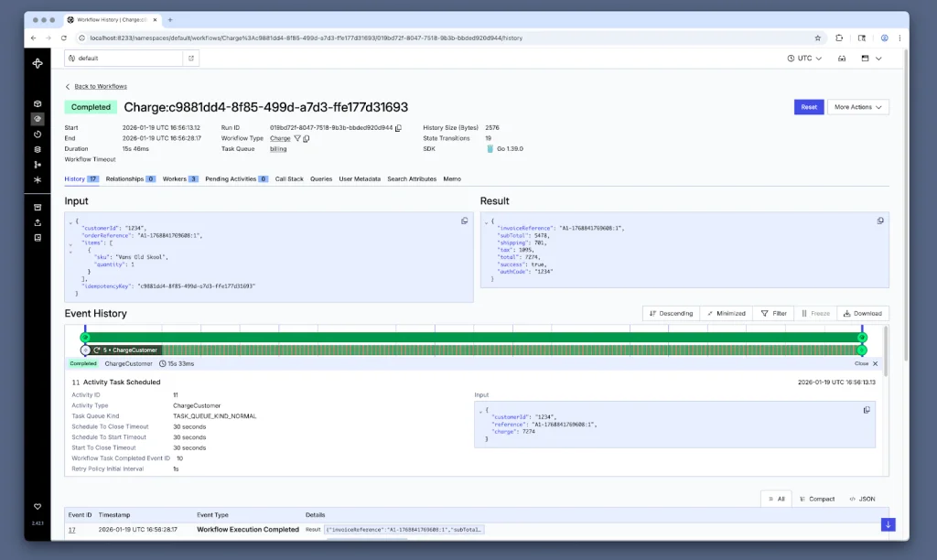Click the Reset workflow button
The width and height of the screenshot is (937, 560).
point(808,106)
